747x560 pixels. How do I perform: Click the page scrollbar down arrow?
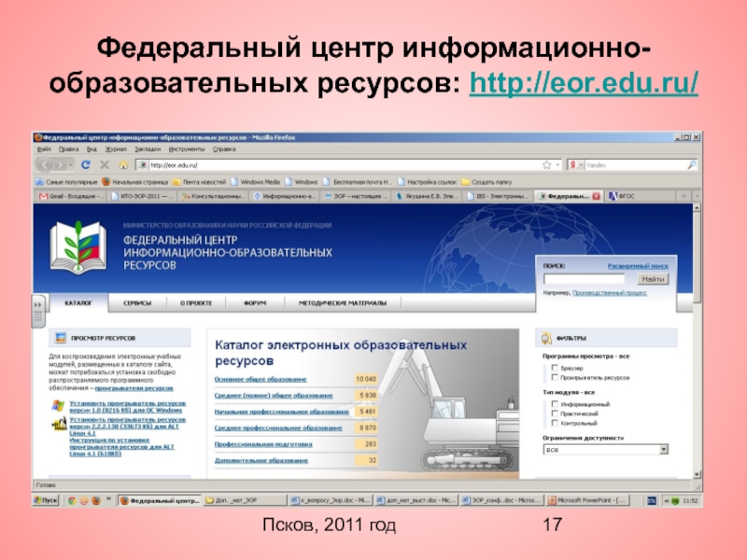click(x=697, y=474)
